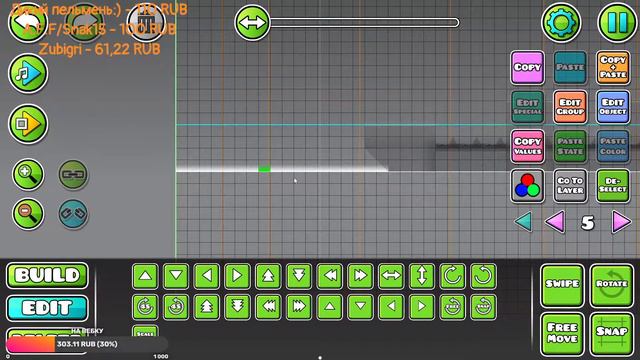The height and width of the screenshot is (360, 640).
Task: Playtest the level with the yellow play button
Action: pyautogui.click(x=28, y=124)
